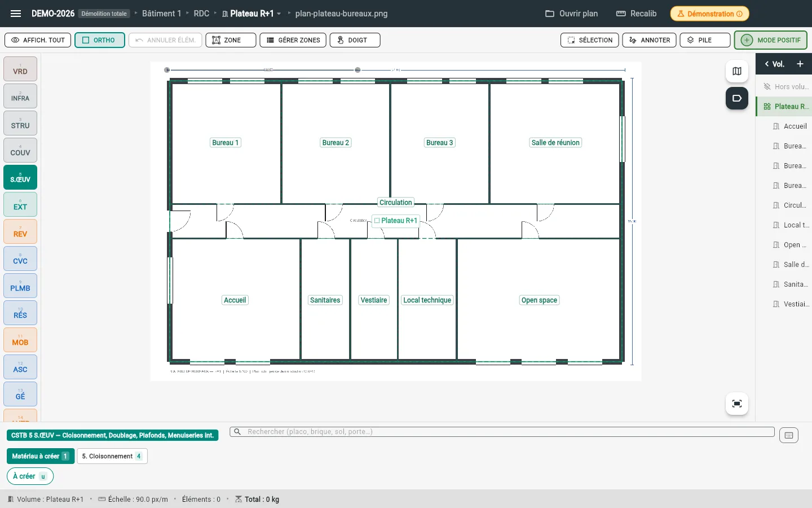The image size is (812, 508).
Task: Click ANNULER ÉLÉM. button
Action: (165, 40)
